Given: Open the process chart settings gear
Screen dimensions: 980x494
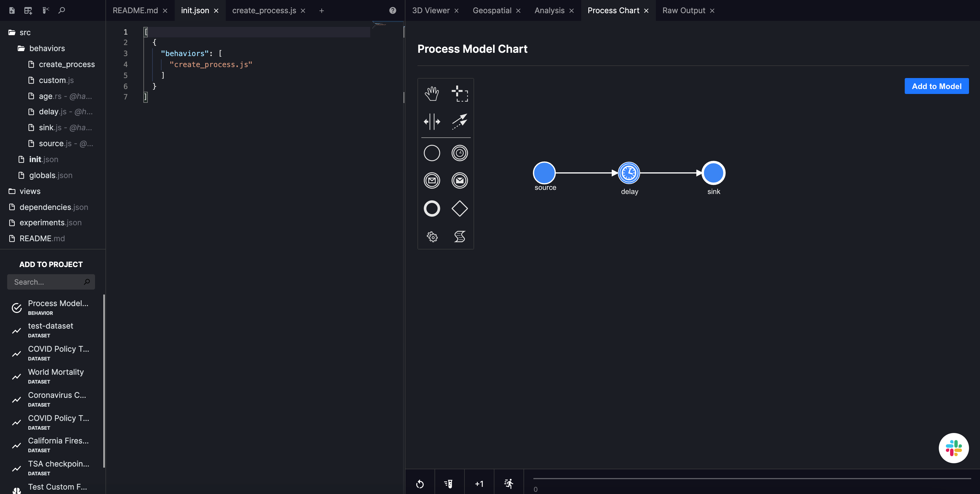Looking at the screenshot, I should point(432,236).
